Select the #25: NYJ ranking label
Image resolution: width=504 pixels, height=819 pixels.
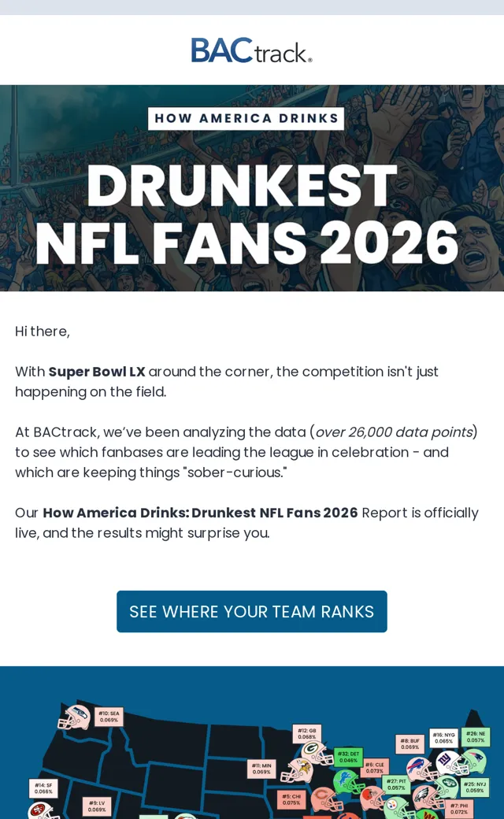[x=476, y=787]
